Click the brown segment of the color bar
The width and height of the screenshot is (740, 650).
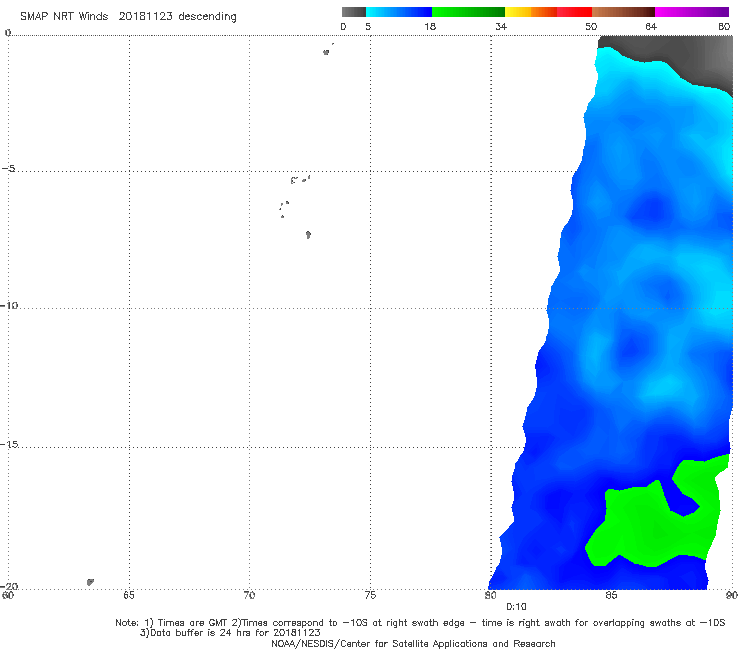coord(623,12)
